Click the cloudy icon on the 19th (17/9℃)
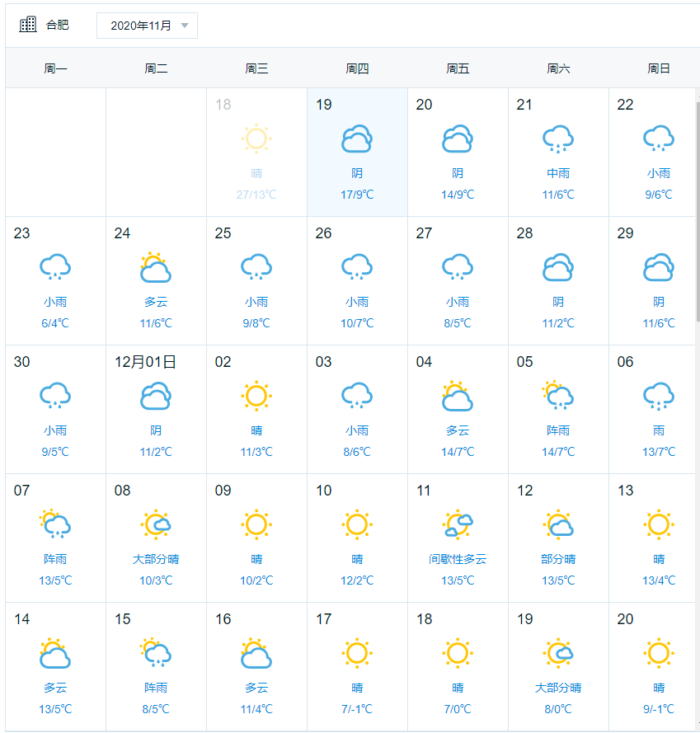Screen dimensions: 700x733 (357, 139)
